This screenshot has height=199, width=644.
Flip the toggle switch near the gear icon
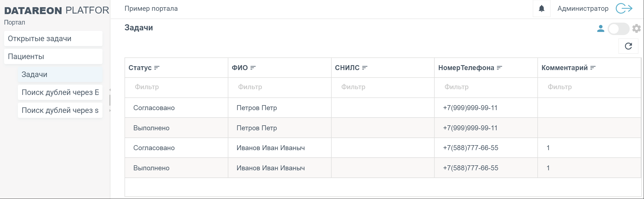pyautogui.click(x=619, y=29)
